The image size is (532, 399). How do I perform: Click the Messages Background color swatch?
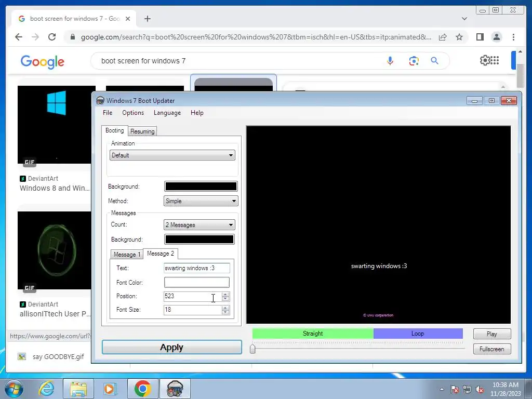(x=199, y=239)
